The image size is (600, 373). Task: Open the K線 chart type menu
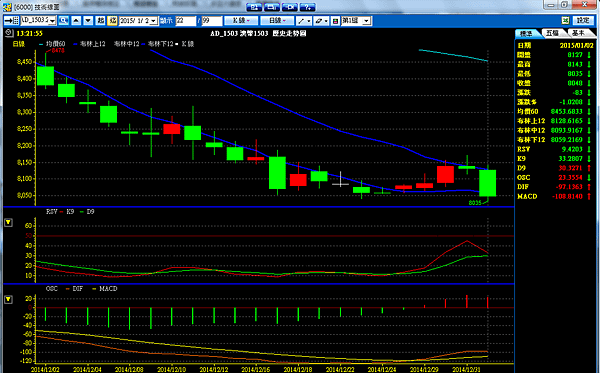241,21
